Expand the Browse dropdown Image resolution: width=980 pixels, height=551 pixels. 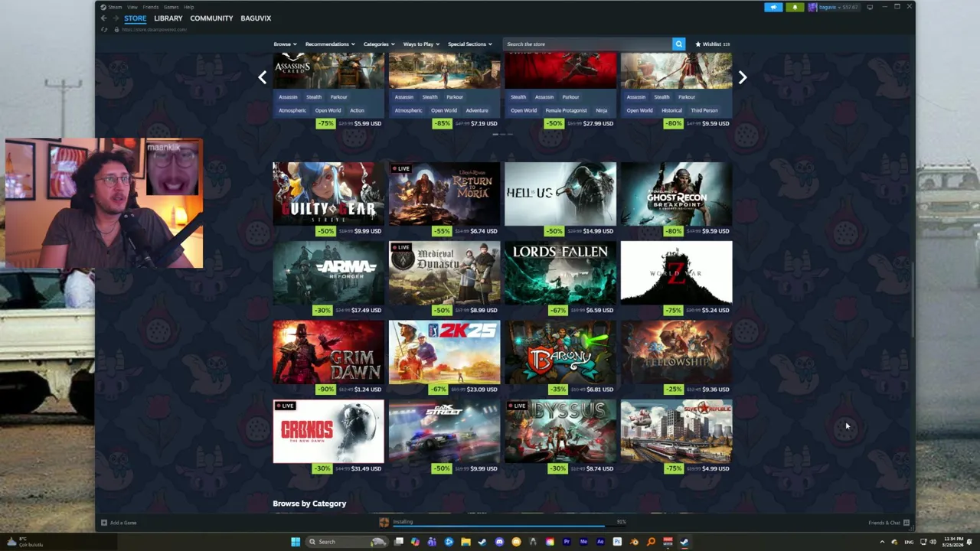[x=285, y=44]
